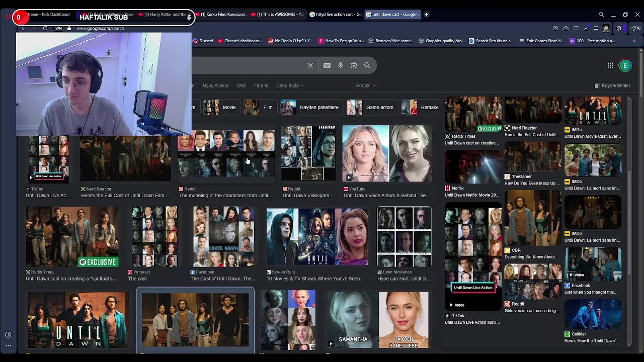
Task: Reload the current page
Action: (x=45, y=28)
